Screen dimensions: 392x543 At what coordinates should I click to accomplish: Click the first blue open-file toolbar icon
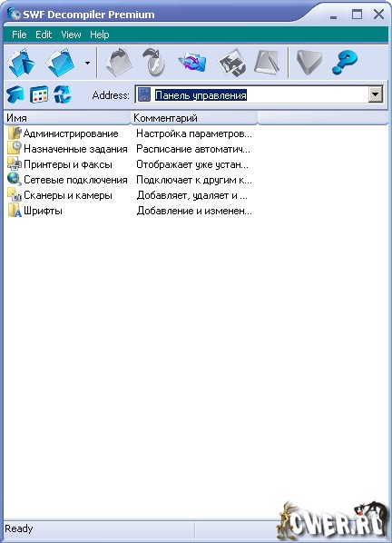pos(21,63)
